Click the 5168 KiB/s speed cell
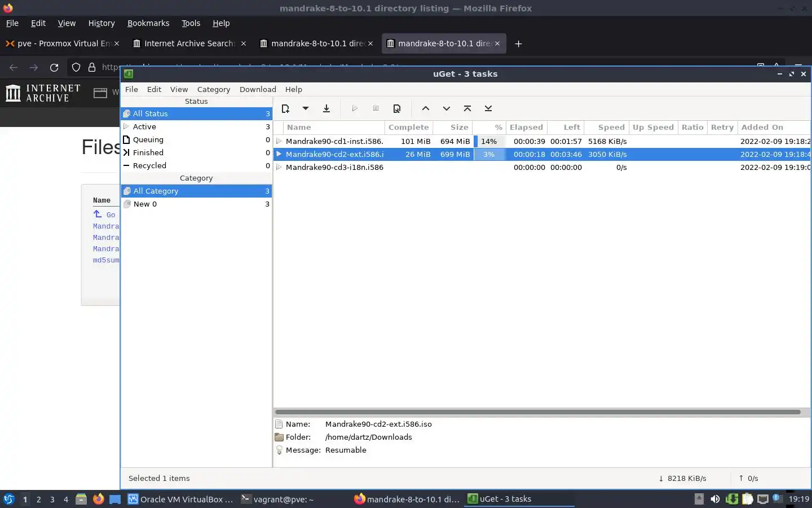Screen dimensions: 812x508 click(x=607, y=141)
